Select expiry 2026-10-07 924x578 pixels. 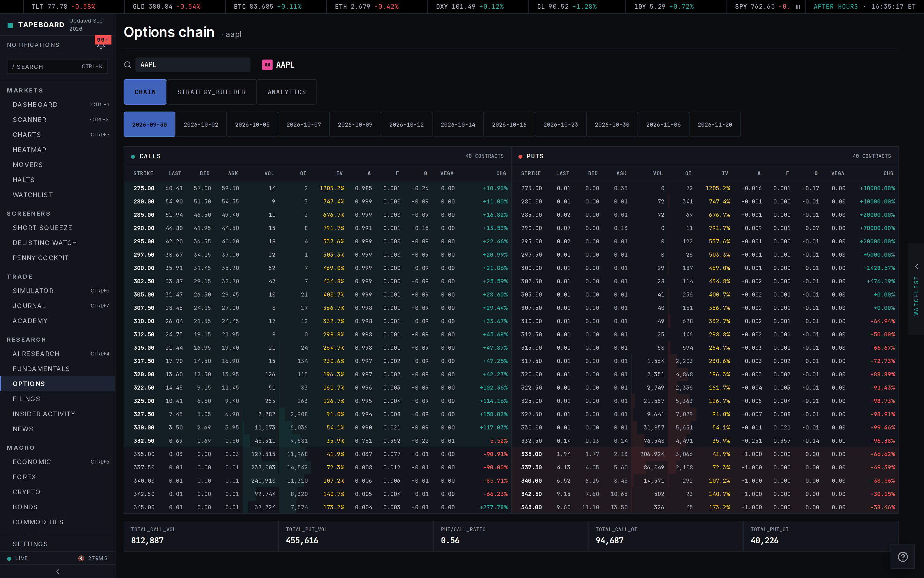coord(303,125)
